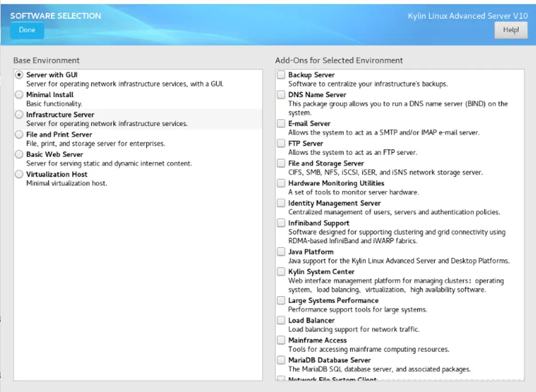The image size is (536, 392).
Task: Choose Virtualization Host radio button
Action: click(19, 174)
